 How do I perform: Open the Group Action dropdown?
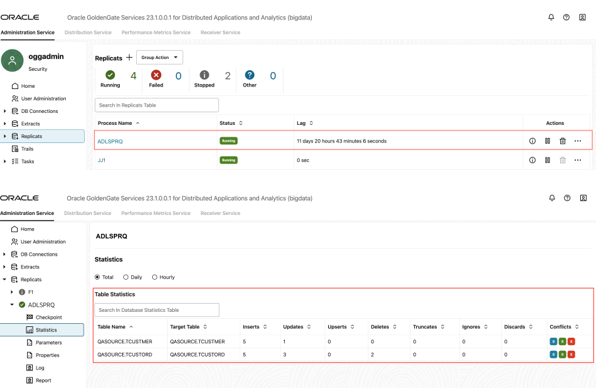click(160, 57)
